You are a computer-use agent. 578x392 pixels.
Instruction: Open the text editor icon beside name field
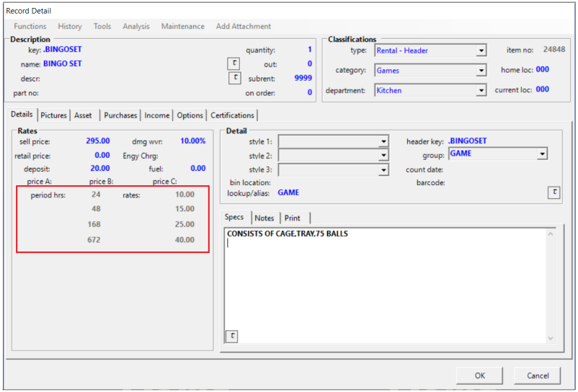(x=234, y=63)
